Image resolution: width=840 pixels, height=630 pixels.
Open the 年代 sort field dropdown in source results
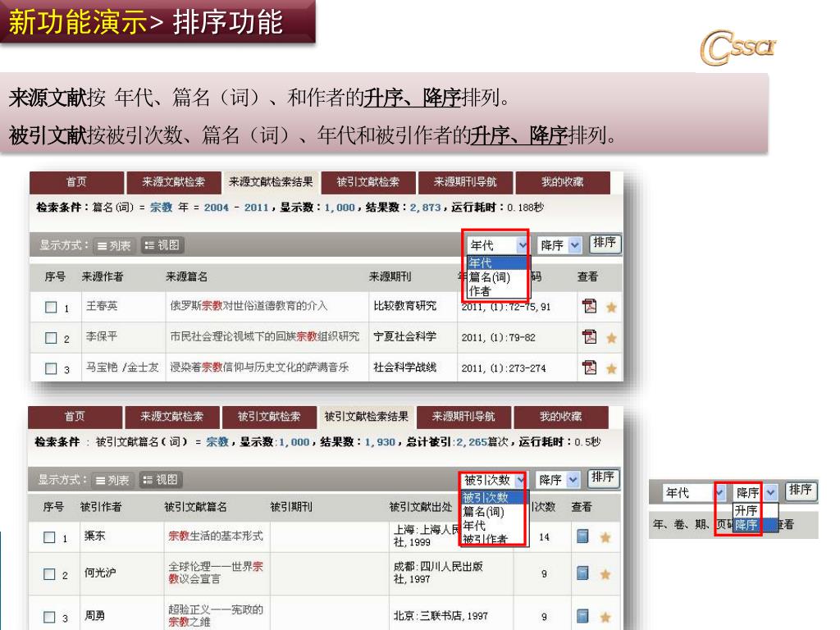[496, 245]
